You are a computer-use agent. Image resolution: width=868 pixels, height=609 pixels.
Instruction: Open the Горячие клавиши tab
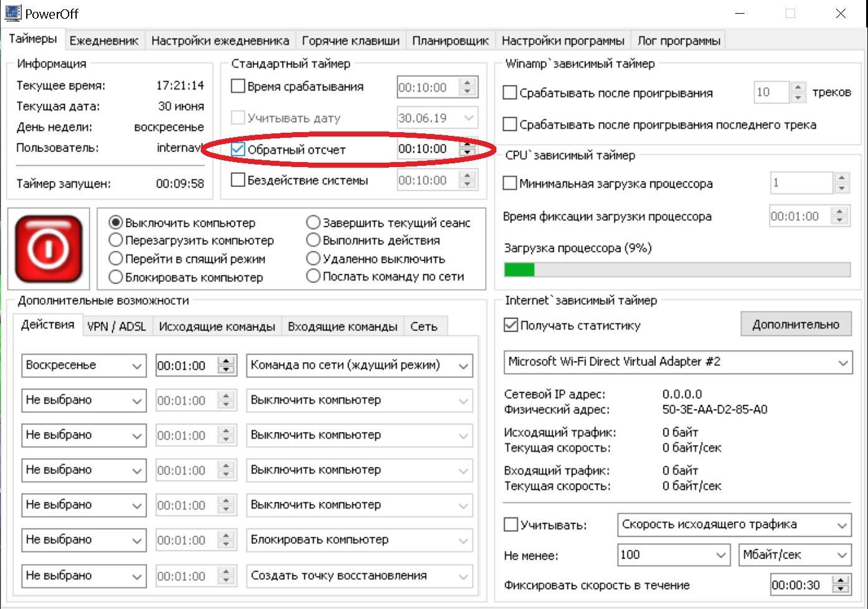350,41
